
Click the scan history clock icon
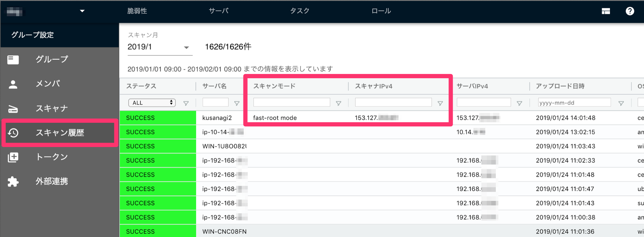(x=13, y=133)
